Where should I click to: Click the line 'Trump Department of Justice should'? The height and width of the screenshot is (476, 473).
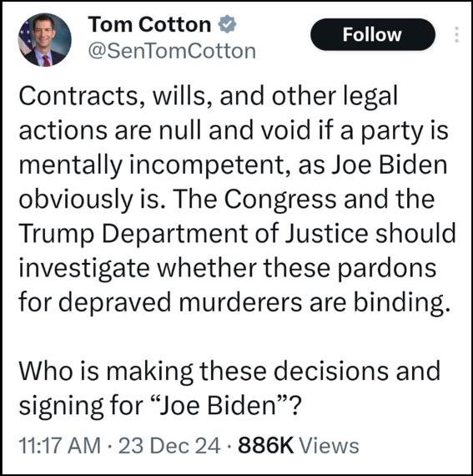237,234
